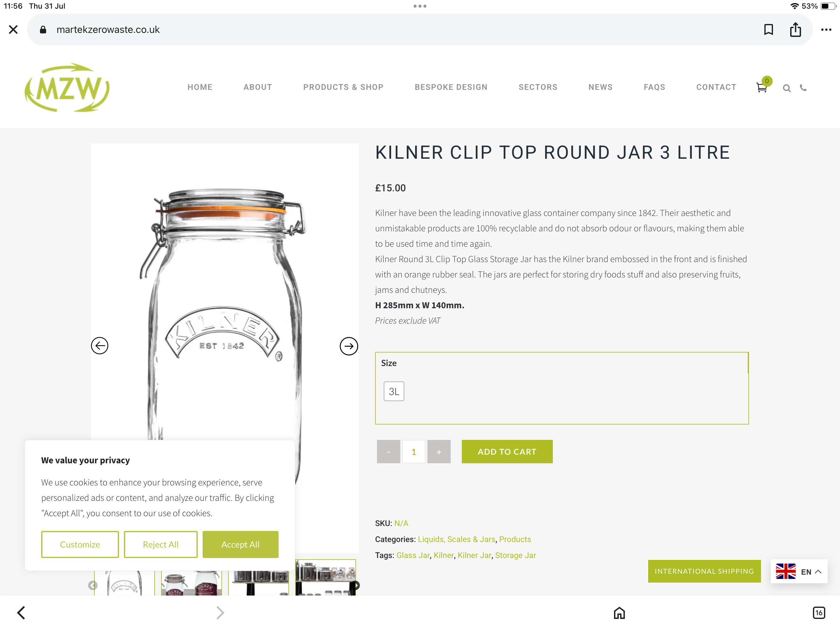Open browser more options menu
Image resolution: width=840 pixels, height=630 pixels.
[826, 30]
